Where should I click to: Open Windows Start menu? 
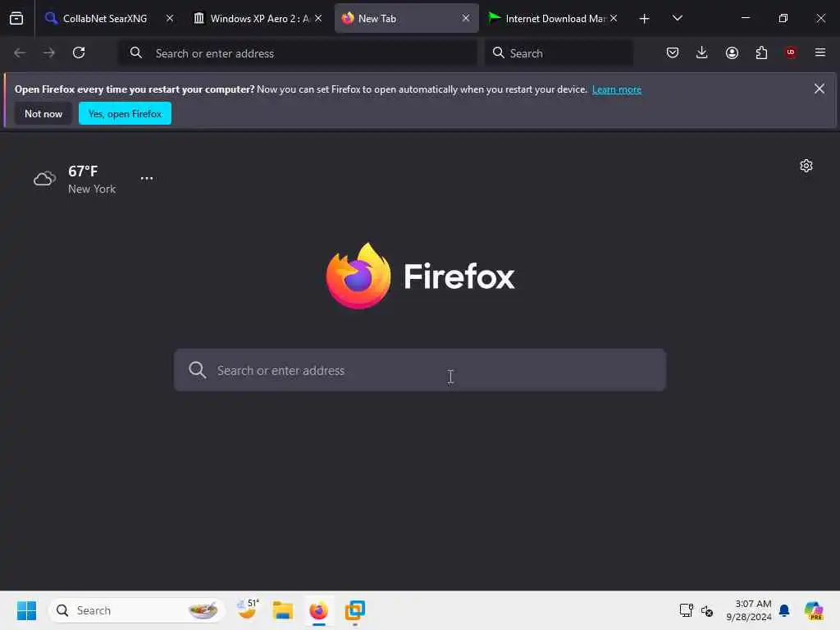[26, 610]
